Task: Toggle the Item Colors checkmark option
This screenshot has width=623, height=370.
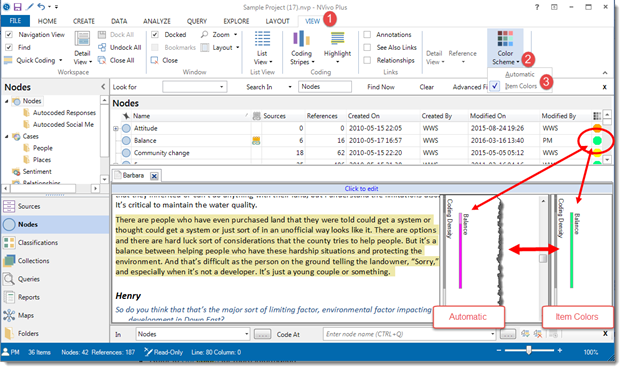Action: 495,86
